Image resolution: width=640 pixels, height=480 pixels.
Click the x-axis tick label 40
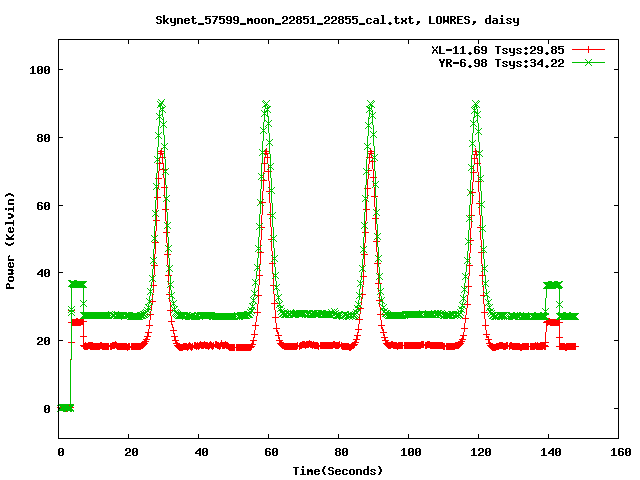[x=201, y=452]
